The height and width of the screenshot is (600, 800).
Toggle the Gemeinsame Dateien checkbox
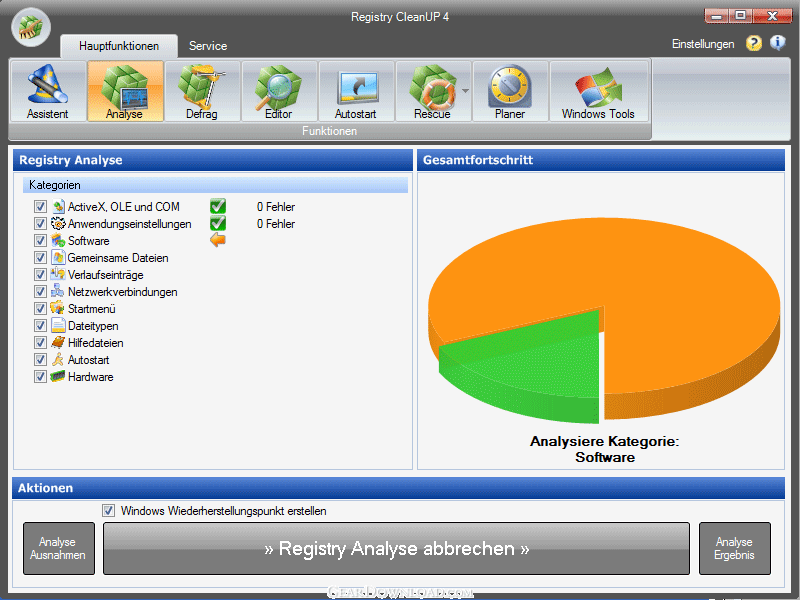(x=40, y=258)
